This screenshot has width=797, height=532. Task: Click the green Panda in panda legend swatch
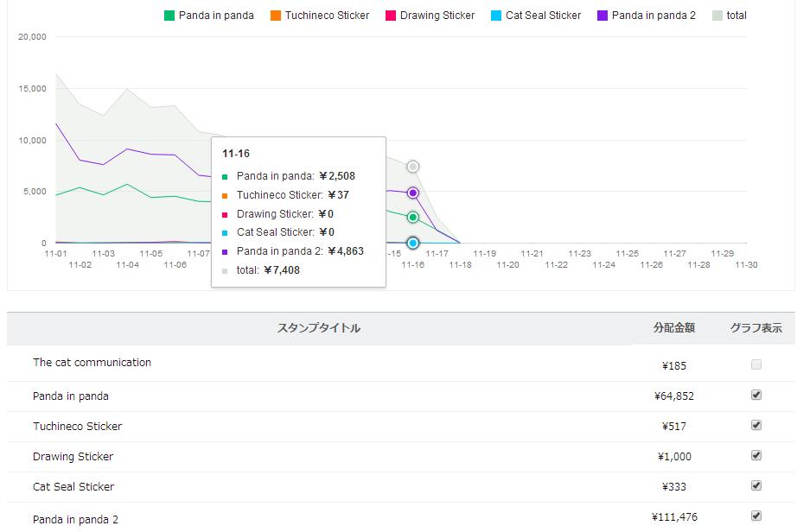click(169, 16)
